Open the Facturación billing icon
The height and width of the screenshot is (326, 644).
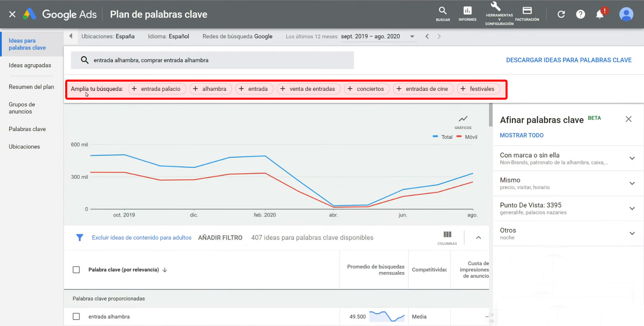coord(527,14)
